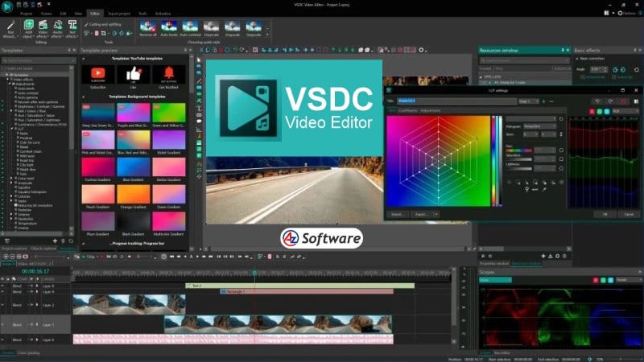Select the Like thumbs-up template
Viewport: 644px width, 362px height.
point(133,75)
